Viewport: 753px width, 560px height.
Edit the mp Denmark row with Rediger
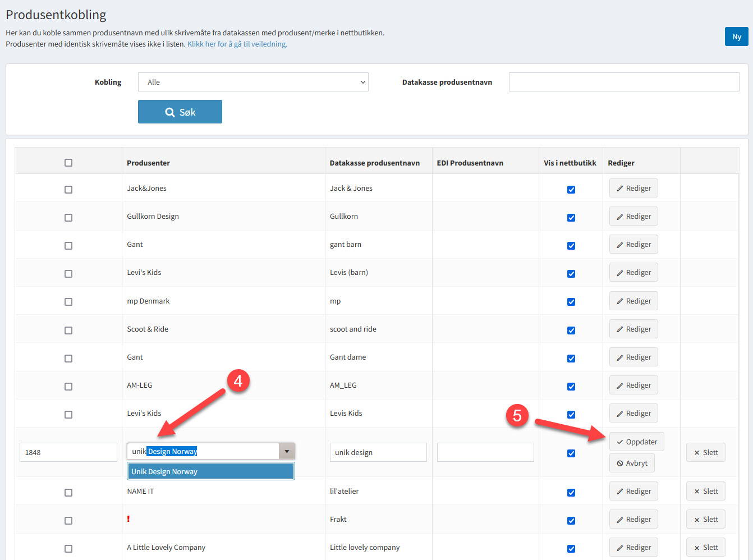(x=633, y=301)
